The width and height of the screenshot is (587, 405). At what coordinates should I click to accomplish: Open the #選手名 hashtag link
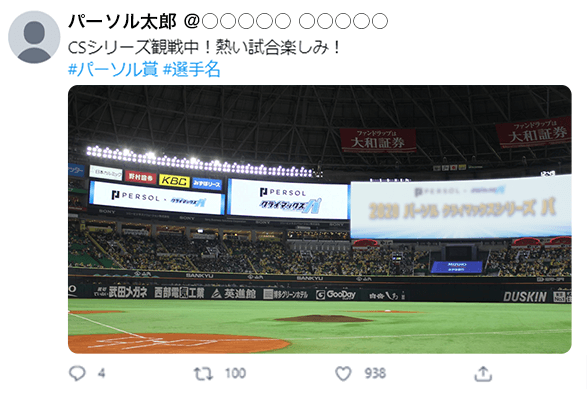click(x=192, y=70)
